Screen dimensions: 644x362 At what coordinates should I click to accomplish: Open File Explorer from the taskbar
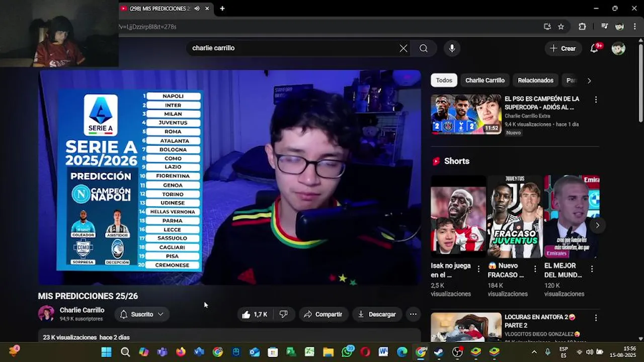click(328, 352)
